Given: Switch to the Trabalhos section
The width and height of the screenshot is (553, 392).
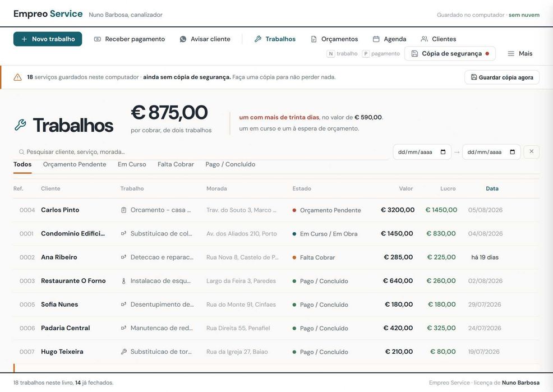Looking at the screenshot, I should click(275, 39).
